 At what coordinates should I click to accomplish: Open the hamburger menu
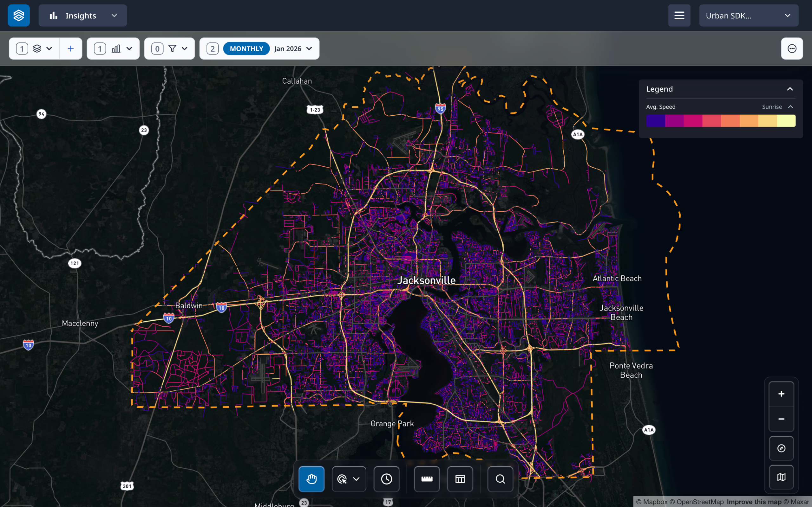coord(679,16)
